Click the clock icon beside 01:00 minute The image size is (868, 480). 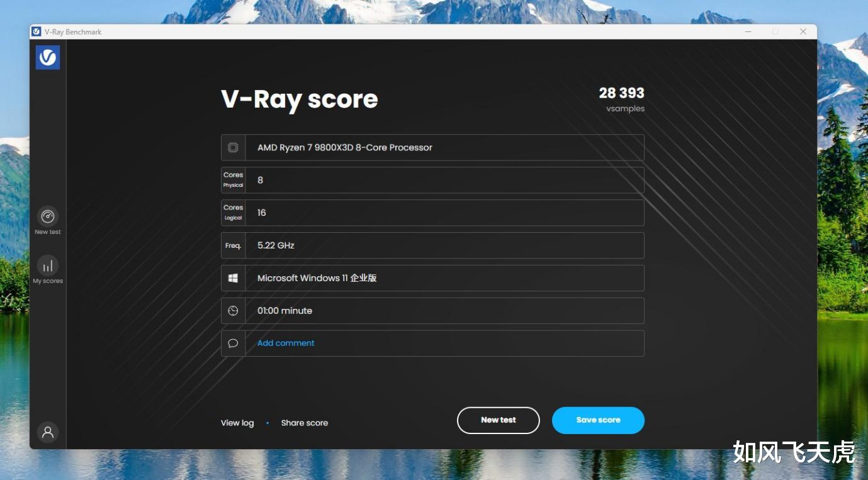click(233, 311)
